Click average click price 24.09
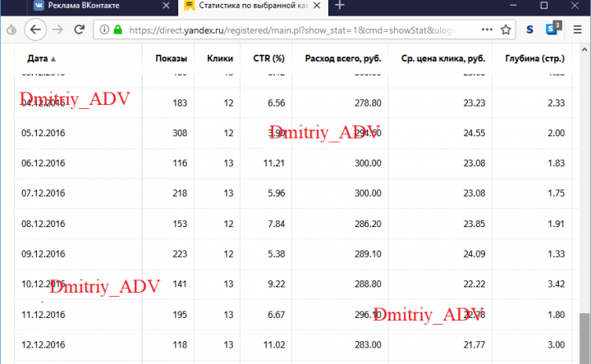This screenshot has height=364, width=591. pyautogui.click(x=474, y=254)
